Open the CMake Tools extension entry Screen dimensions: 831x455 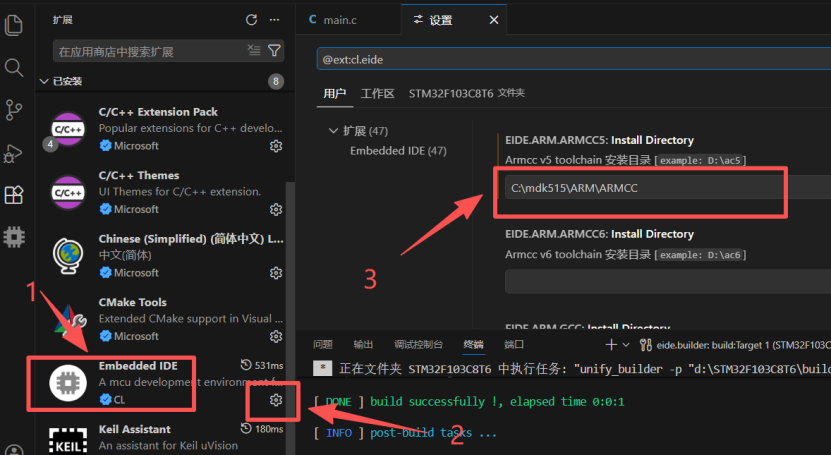tap(164, 319)
